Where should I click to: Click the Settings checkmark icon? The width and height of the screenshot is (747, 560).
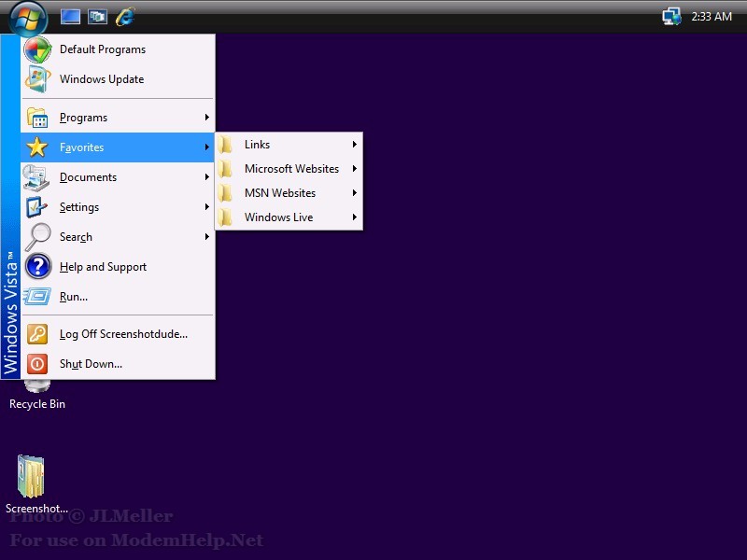[x=36, y=207]
